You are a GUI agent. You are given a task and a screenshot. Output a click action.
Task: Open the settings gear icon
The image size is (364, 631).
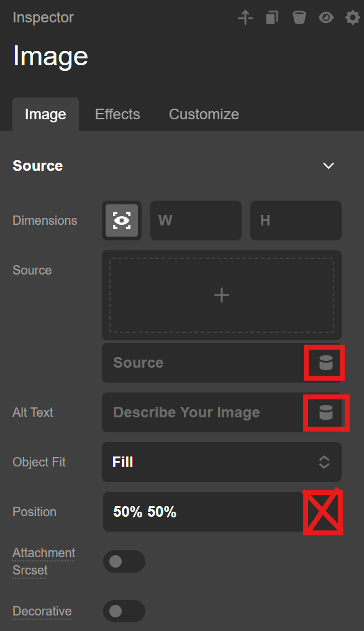pos(353,18)
